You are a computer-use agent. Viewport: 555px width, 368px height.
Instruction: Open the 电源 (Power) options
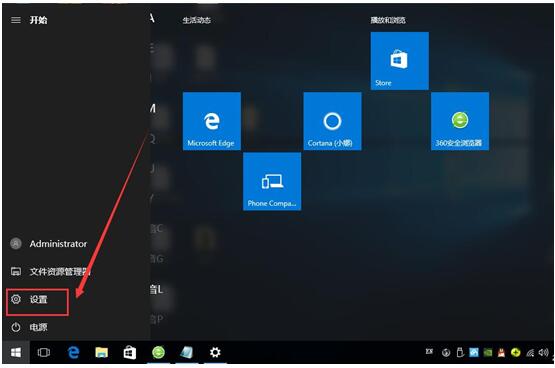pyautogui.click(x=37, y=327)
